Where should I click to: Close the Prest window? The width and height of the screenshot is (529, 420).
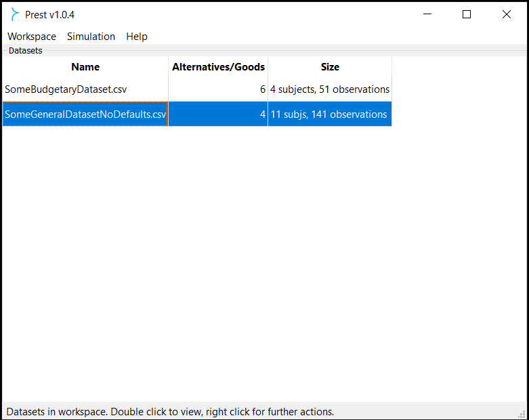[x=507, y=14]
